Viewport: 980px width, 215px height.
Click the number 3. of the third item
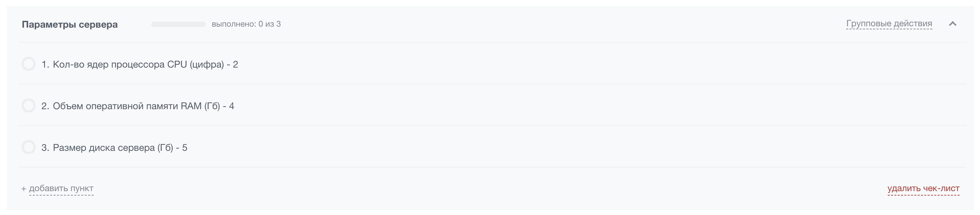click(x=45, y=147)
